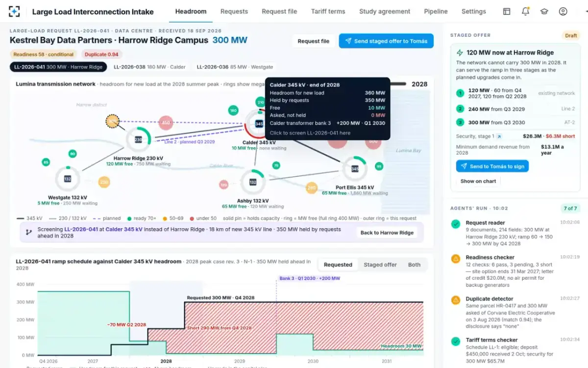588x368 pixels.
Task: Open the graduation cap help icon
Action: (544, 11)
